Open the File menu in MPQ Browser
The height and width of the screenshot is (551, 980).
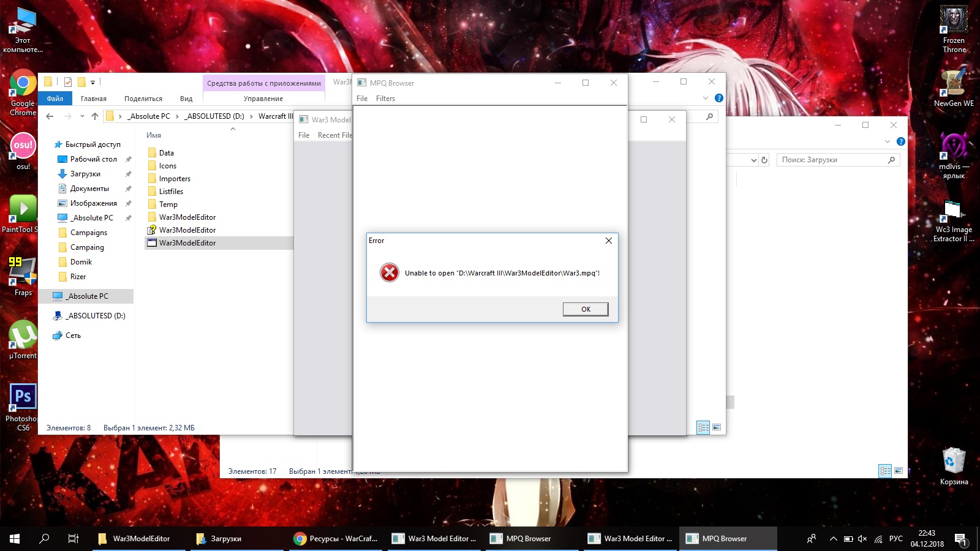[362, 99]
